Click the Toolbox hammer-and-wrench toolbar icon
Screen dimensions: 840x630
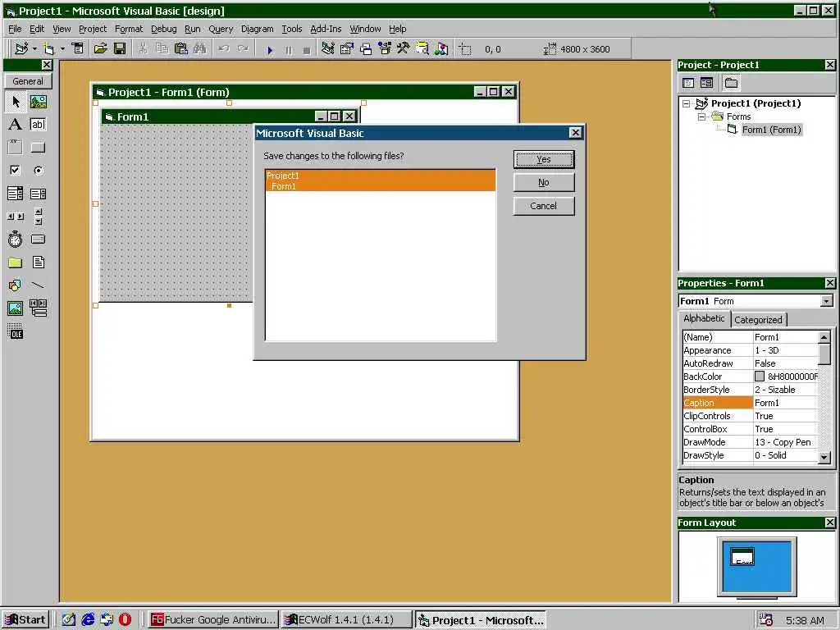pyautogui.click(x=403, y=48)
